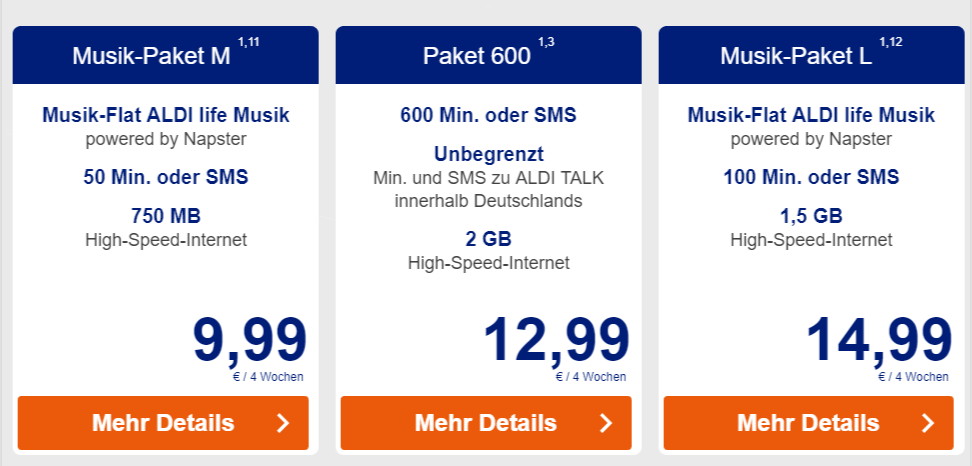Viewport: 972px width, 466px height.
Task: Select the Musik-Paket M header
Action: tap(151, 56)
